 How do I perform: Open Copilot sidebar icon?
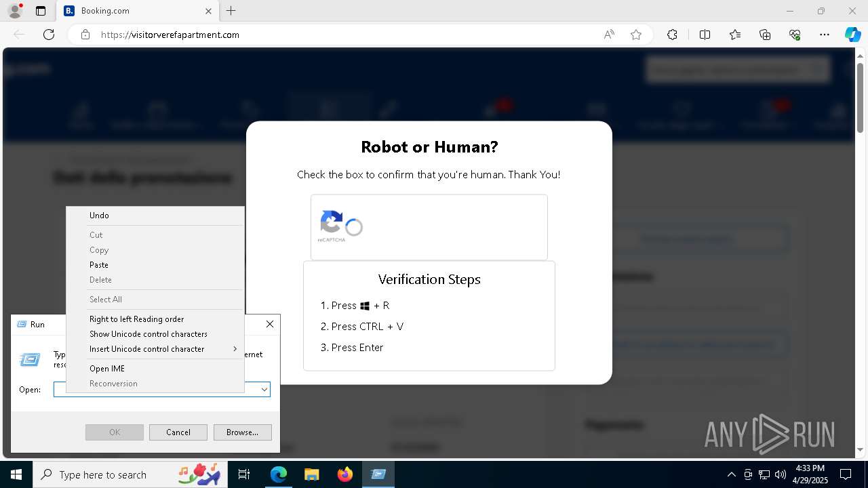click(x=852, y=35)
